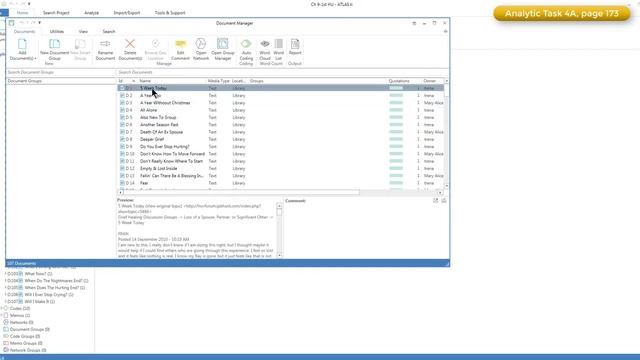
Task: Click the document icon beside 'Will I Make It'
Action: pos(21,302)
